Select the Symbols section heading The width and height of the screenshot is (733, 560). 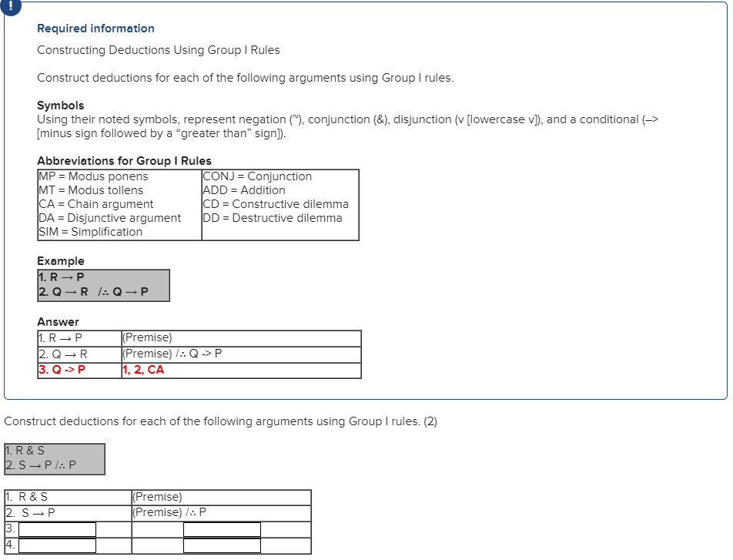click(57, 106)
